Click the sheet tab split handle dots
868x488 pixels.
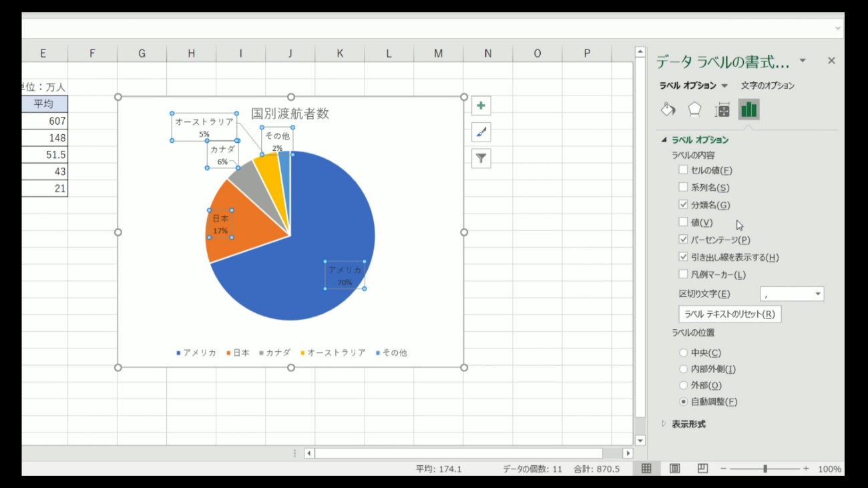coord(294,453)
